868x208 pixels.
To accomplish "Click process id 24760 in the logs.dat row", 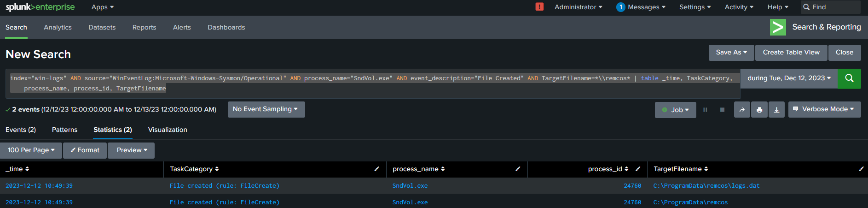I will pyautogui.click(x=632, y=186).
